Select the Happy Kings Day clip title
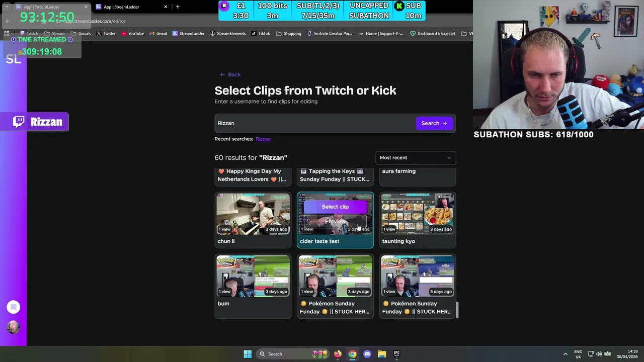 (x=252, y=175)
